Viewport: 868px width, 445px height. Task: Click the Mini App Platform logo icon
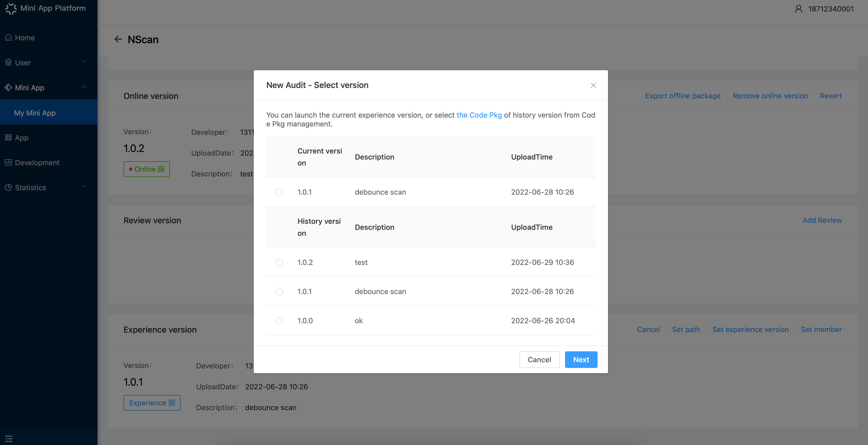pos(11,8)
